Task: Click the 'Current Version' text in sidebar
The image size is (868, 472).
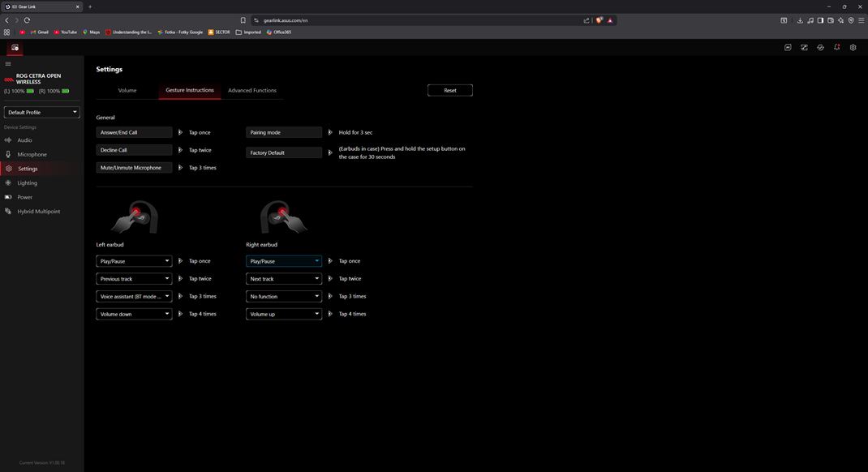Action: (x=42, y=462)
